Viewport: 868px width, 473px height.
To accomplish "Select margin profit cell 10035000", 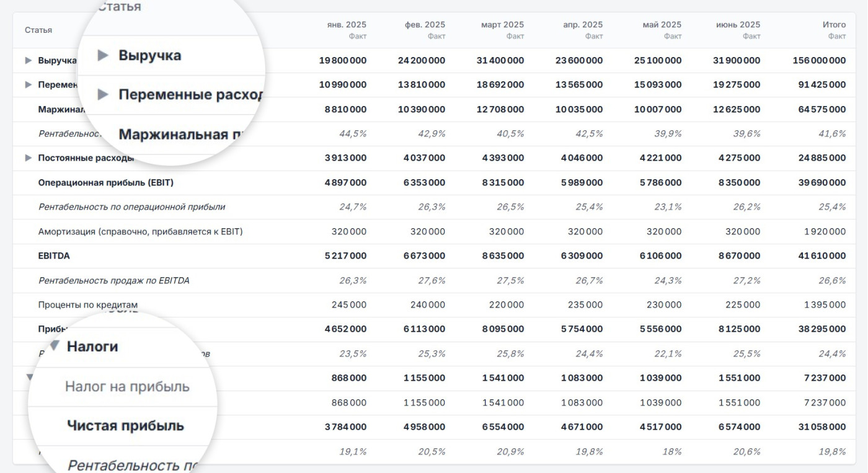I will point(579,110).
